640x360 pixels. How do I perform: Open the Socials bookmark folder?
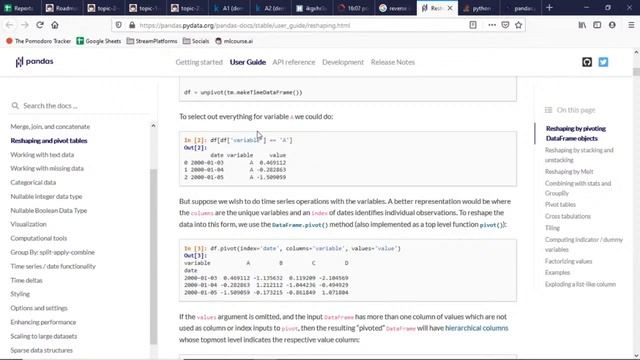pos(196,41)
